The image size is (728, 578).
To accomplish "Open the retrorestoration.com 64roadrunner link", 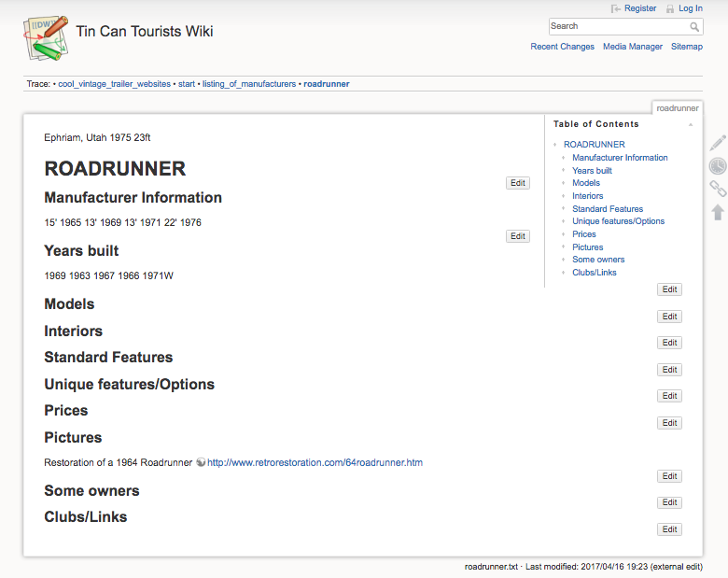I will click(315, 462).
